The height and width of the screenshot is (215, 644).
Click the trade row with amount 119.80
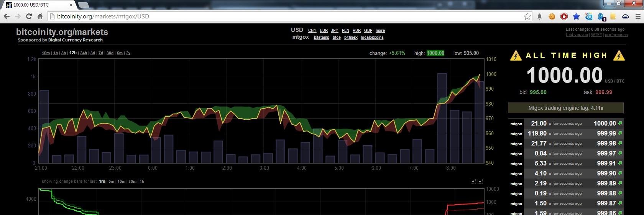[x=566, y=133]
